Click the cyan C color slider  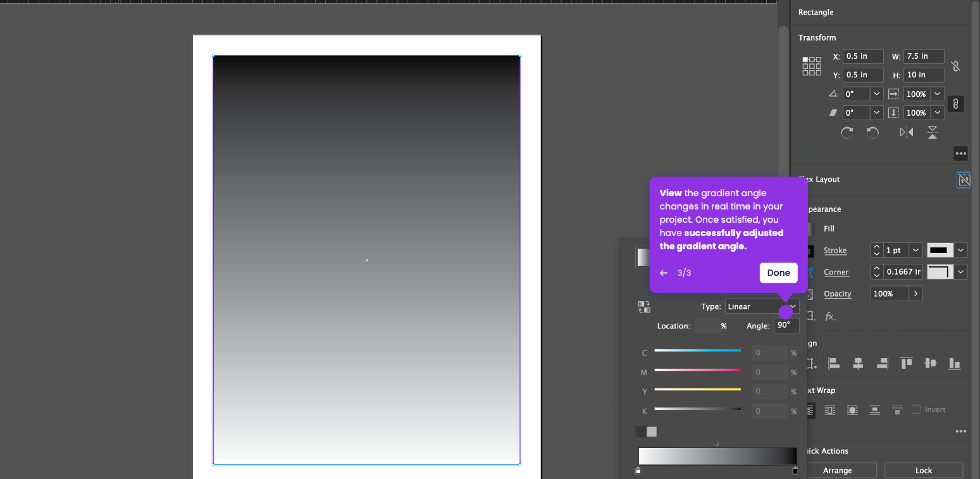(x=698, y=350)
